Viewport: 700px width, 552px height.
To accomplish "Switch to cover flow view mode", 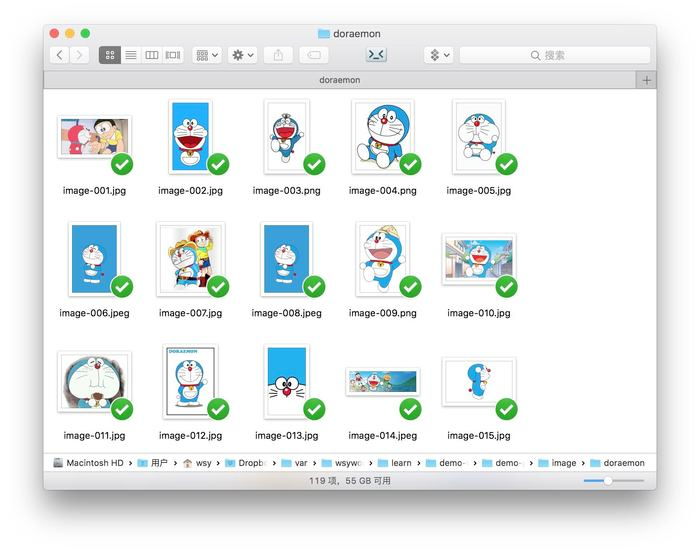I will 173,55.
